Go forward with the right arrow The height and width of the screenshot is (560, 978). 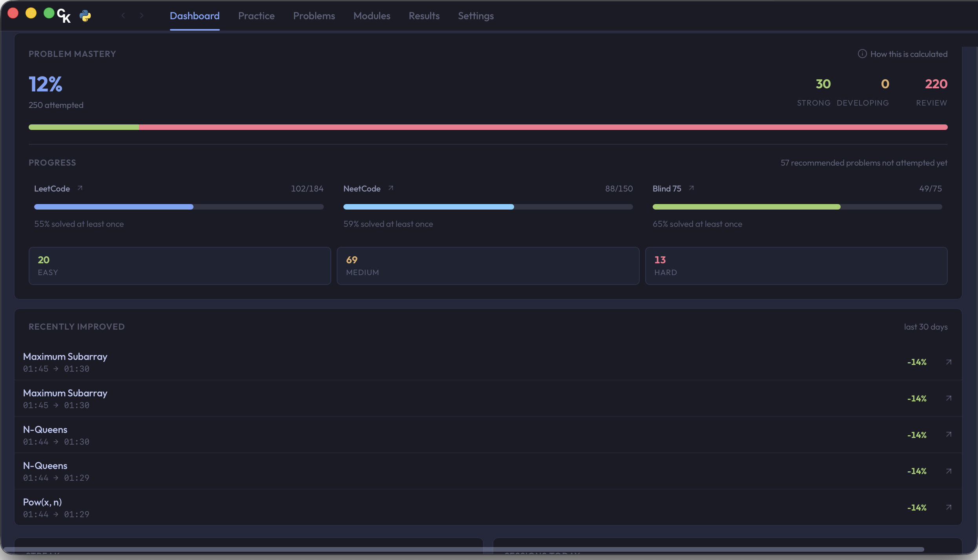tap(142, 16)
